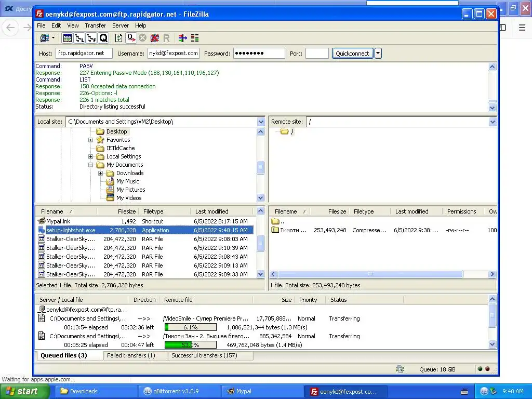Expand the Local Settings tree node
The image size is (532, 399).
(x=90, y=156)
